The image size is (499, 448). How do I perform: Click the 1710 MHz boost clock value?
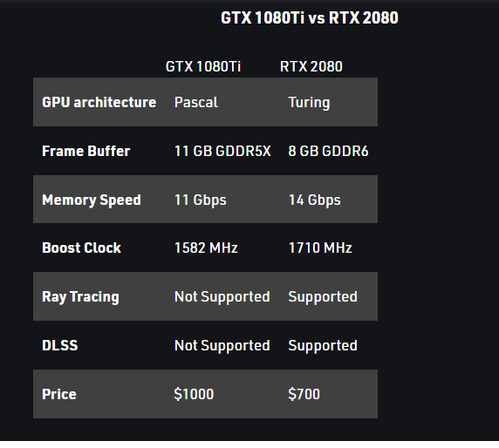320,248
